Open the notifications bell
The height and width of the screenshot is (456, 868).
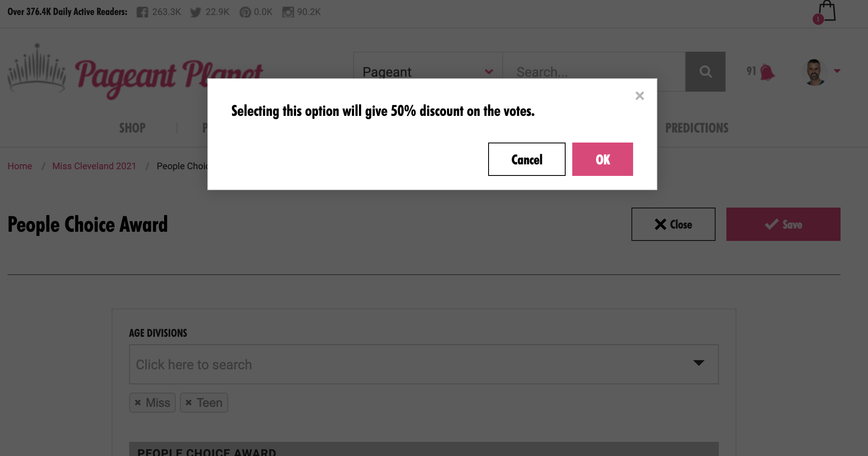[x=767, y=72]
